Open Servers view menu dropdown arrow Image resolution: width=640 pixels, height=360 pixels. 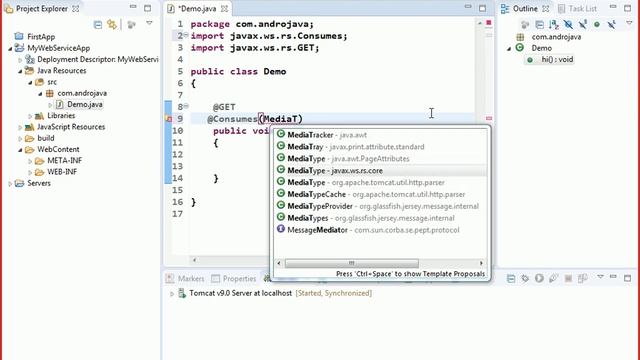(600, 277)
